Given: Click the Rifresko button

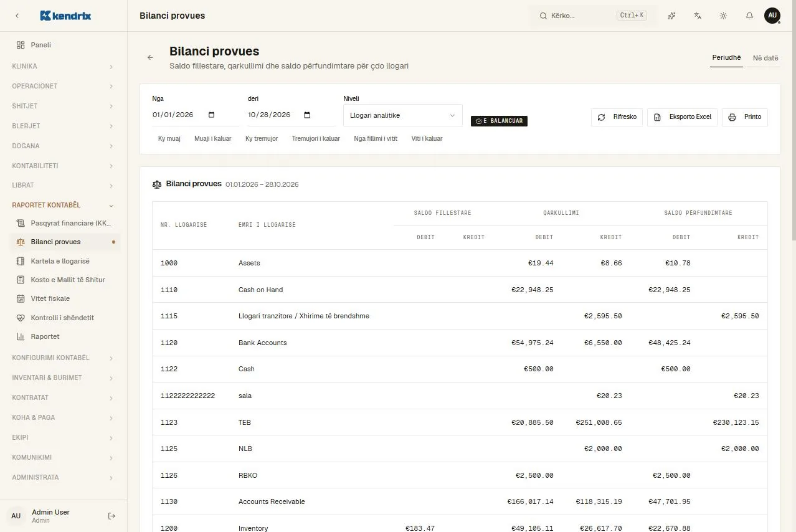Looking at the screenshot, I should [617, 117].
